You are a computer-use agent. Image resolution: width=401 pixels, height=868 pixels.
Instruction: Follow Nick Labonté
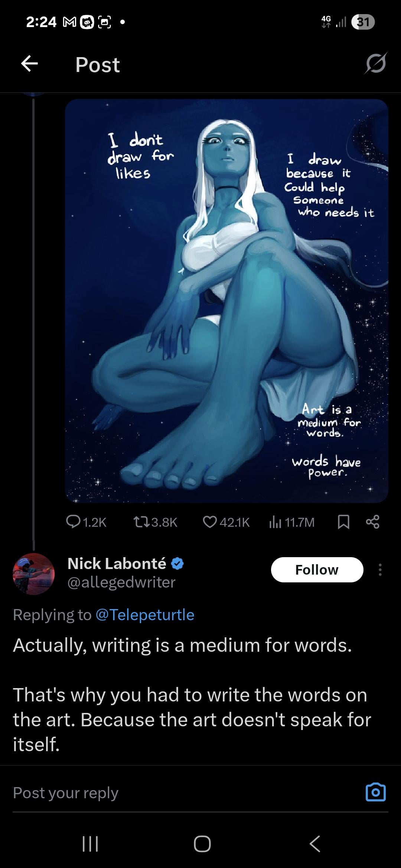317,570
